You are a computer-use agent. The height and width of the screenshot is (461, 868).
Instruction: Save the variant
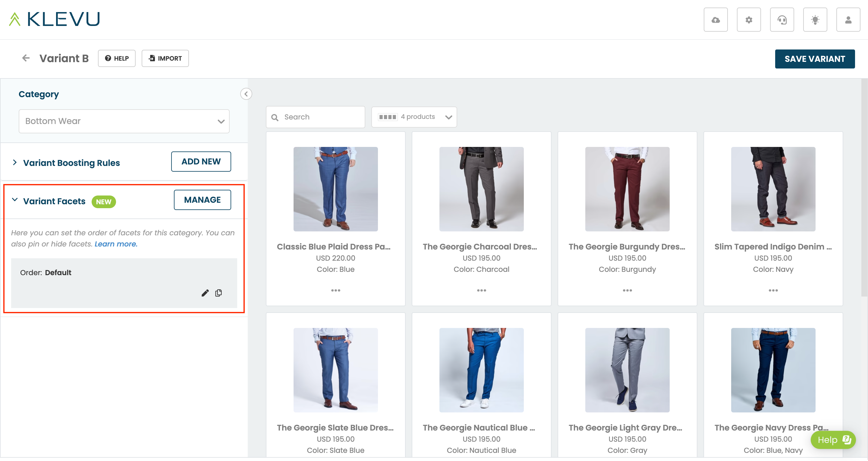click(815, 59)
